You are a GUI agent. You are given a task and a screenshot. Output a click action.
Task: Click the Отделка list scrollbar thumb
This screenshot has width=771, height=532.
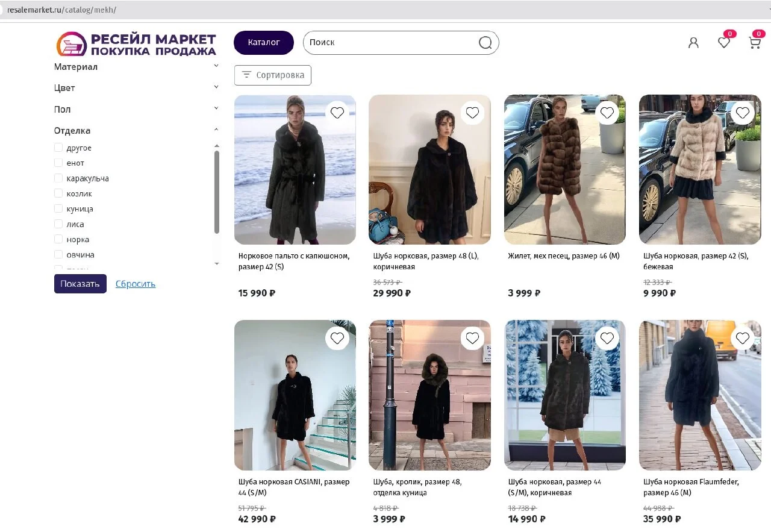[217, 192]
